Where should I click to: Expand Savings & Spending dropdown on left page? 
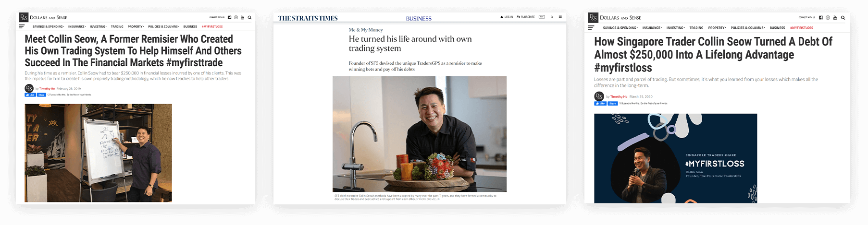click(x=48, y=26)
